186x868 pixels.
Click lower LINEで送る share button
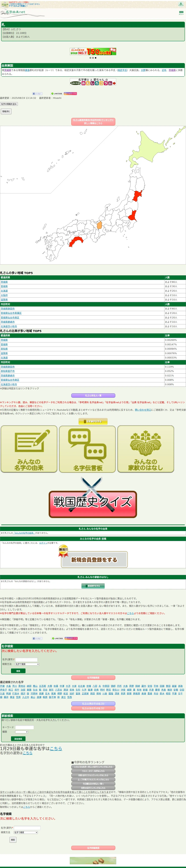[x=57, y=639]
